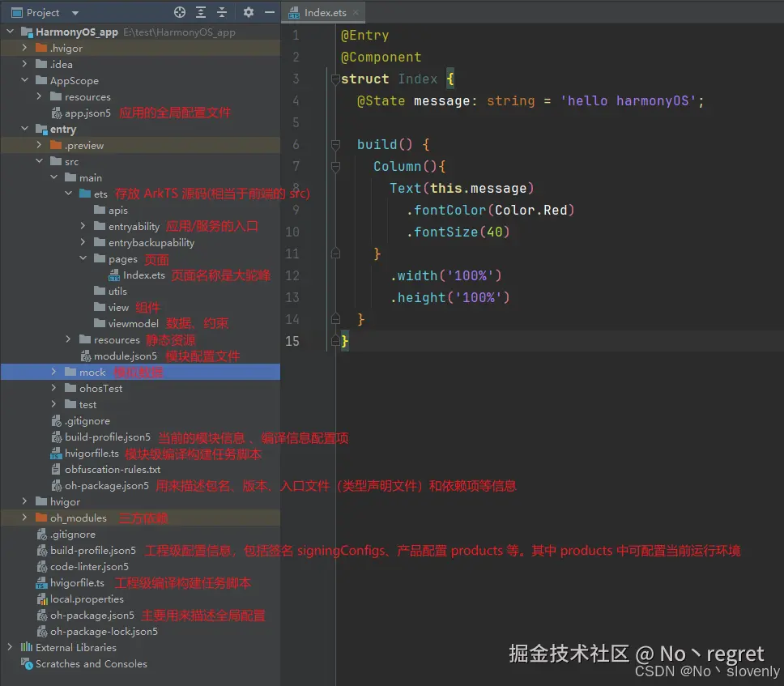
Task: Select app.json5 file icon
Action: (57, 113)
